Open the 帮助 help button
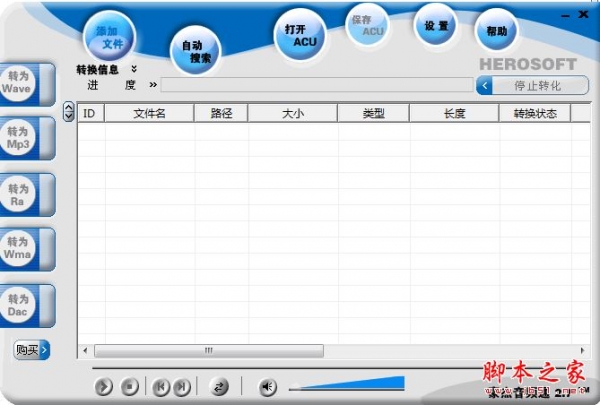This screenshot has width=600, height=405. 496,31
